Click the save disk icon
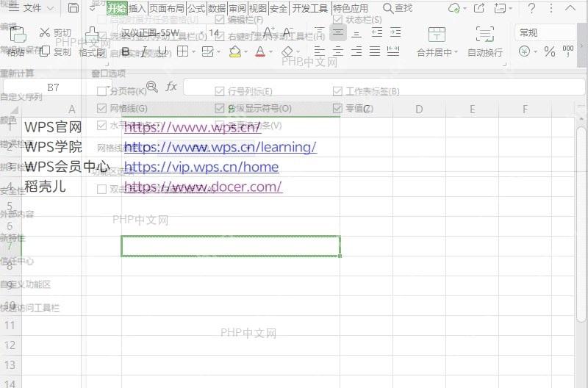588x388 pixels. [x=73, y=8]
